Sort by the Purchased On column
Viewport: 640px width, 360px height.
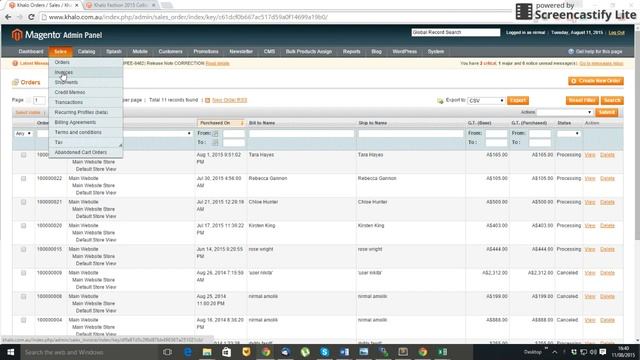pos(221,123)
